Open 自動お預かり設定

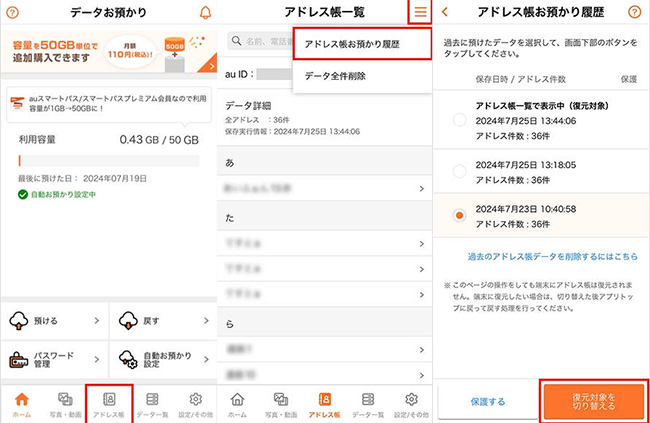pyautogui.click(x=163, y=360)
